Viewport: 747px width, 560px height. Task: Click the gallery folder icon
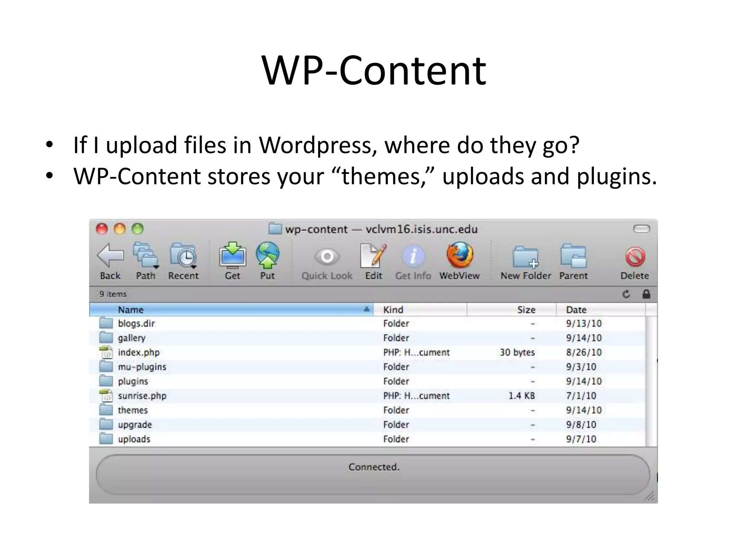[x=106, y=338]
